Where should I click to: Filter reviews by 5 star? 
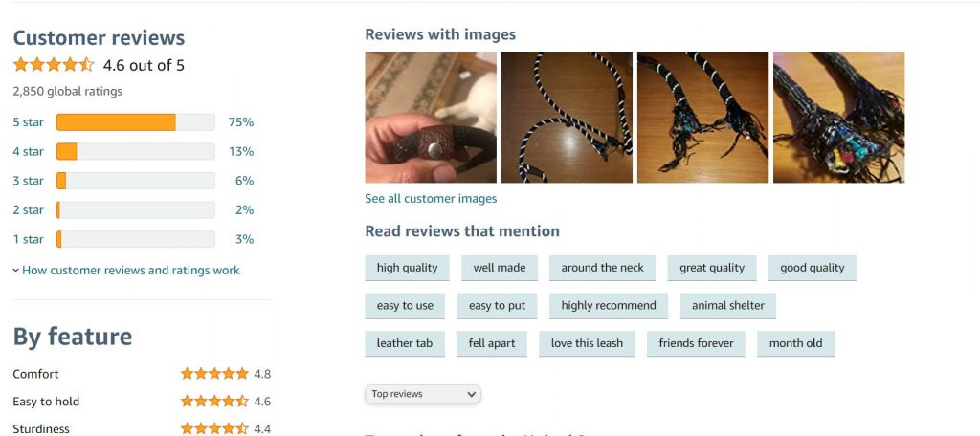click(x=28, y=121)
